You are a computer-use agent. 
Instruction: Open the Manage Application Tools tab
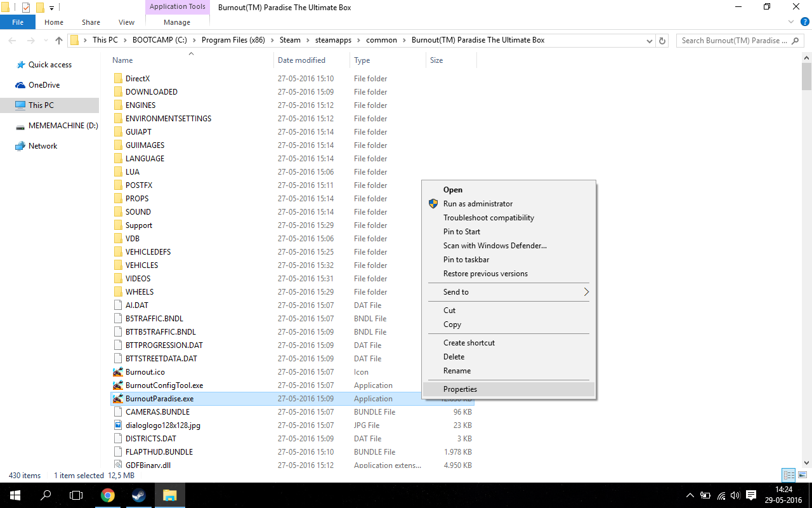click(177, 22)
